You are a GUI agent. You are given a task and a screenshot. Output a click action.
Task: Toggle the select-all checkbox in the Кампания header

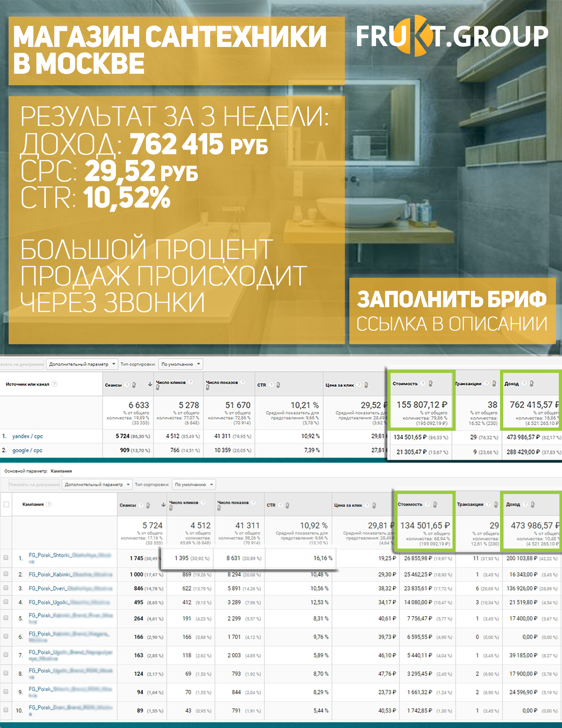click(x=6, y=504)
